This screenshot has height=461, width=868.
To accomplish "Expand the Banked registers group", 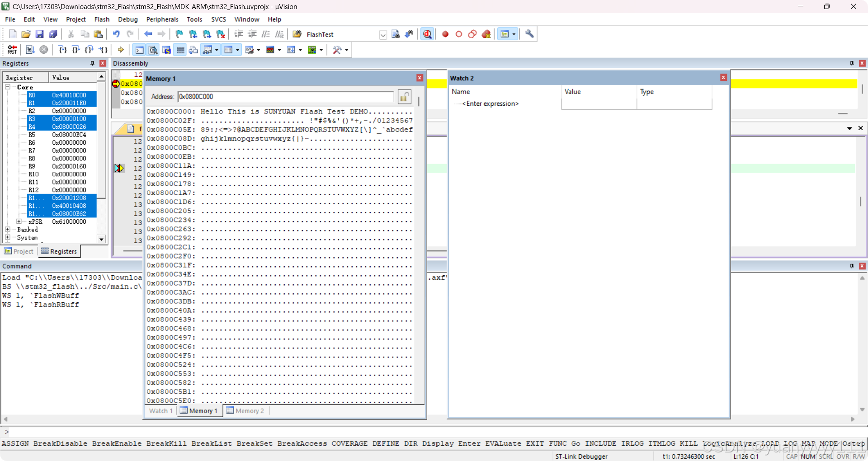I will tap(8, 229).
